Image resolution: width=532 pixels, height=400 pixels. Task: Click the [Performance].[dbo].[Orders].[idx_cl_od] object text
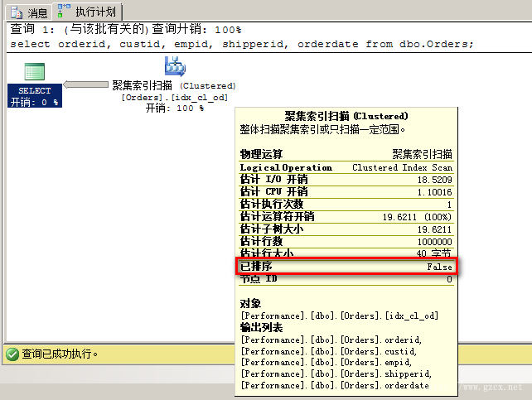click(340, 316)
